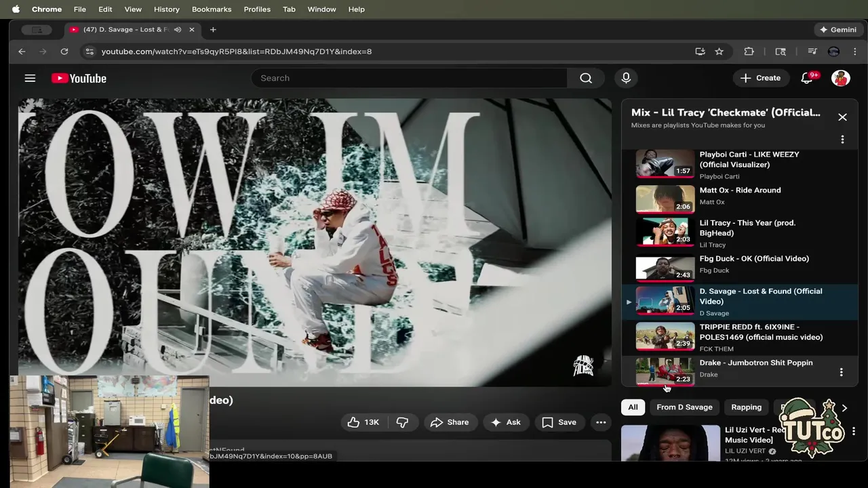Viewport: 868px width, 488px height.
Task: Open the Apple menu
Action: [x=16, y=9]
